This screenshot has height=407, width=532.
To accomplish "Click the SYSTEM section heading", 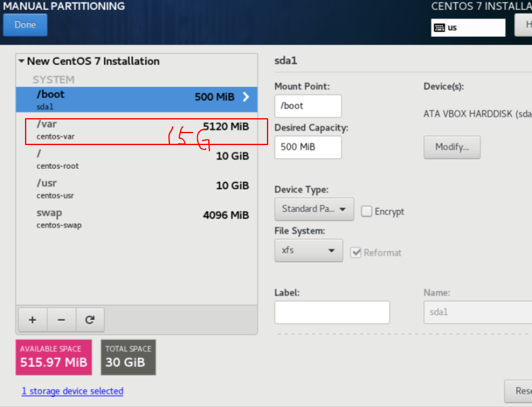I will [54, 80].
